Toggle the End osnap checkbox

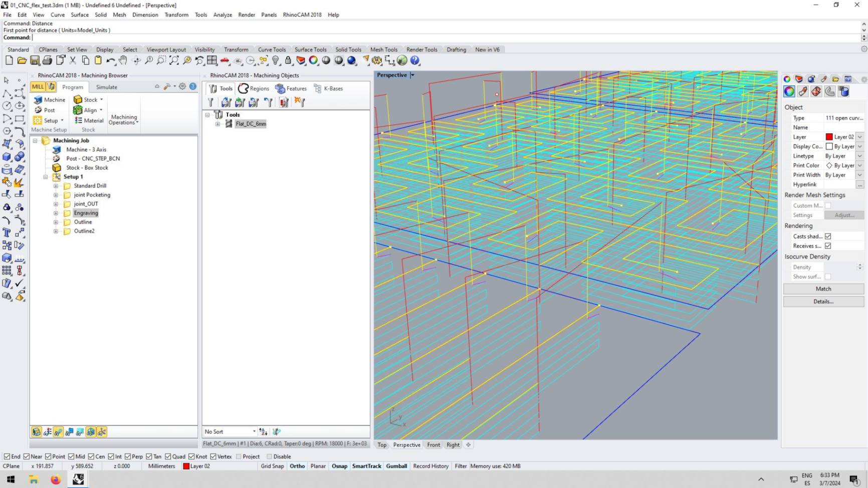pos(7,456)
